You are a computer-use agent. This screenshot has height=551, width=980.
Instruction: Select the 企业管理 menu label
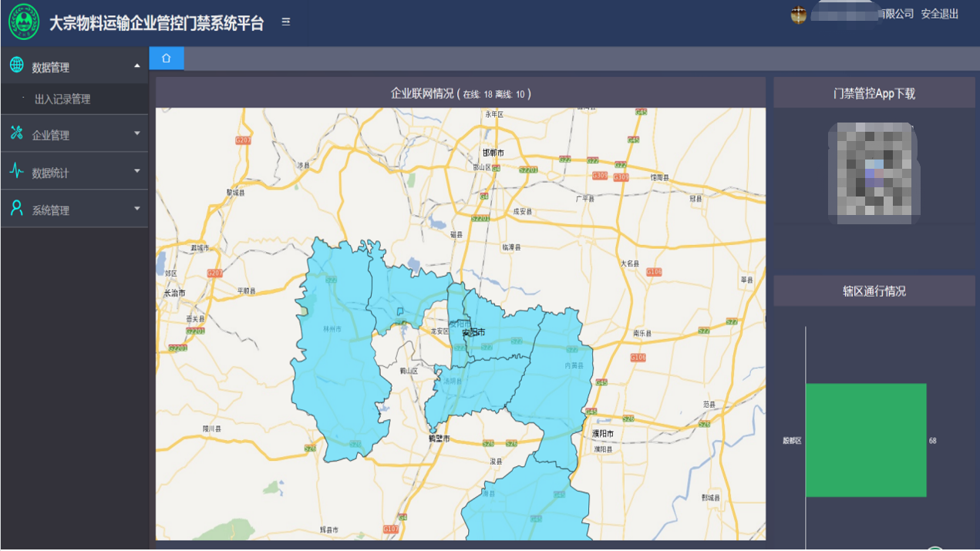pyautogui.click(x=51, y=136)
